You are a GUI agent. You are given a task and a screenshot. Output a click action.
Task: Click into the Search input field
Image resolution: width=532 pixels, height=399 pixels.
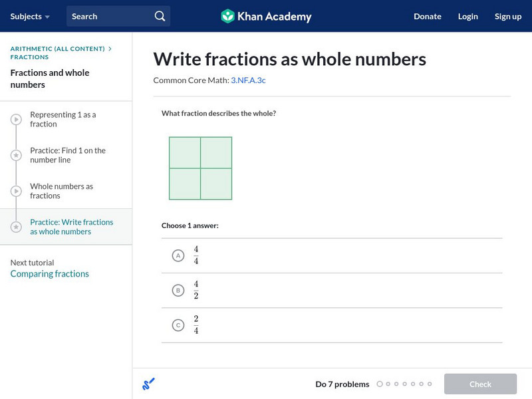110,16
